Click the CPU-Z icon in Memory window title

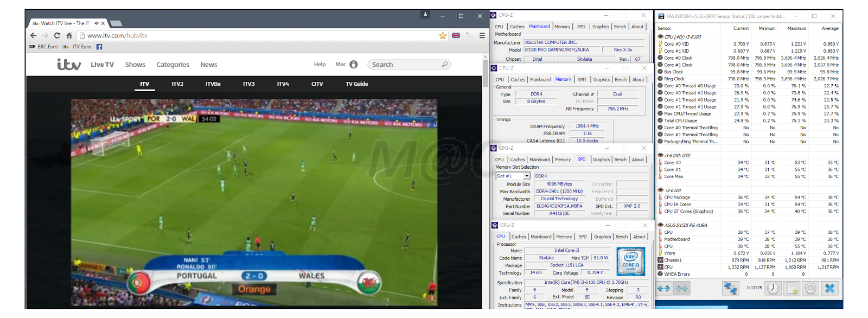pos(494,68)
